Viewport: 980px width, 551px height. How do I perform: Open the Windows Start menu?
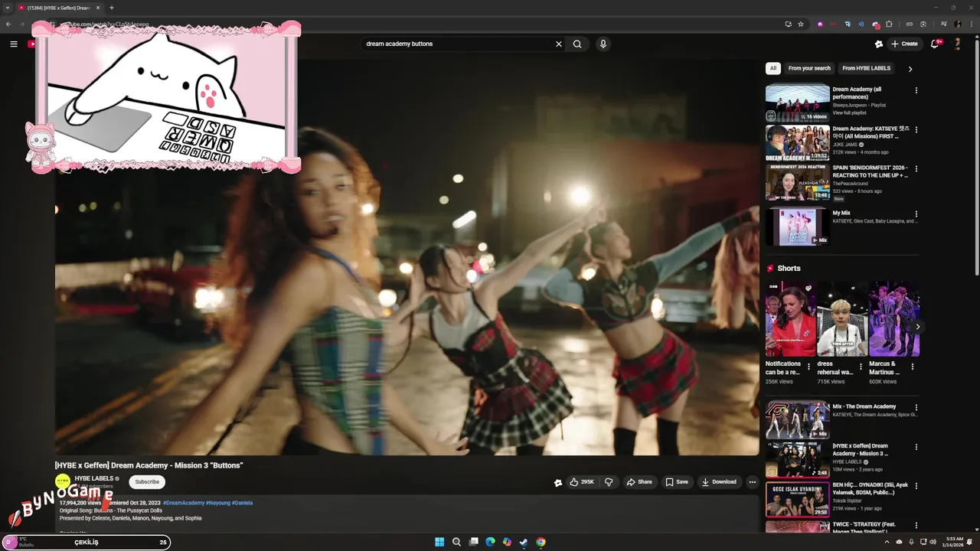coord(439,542)
